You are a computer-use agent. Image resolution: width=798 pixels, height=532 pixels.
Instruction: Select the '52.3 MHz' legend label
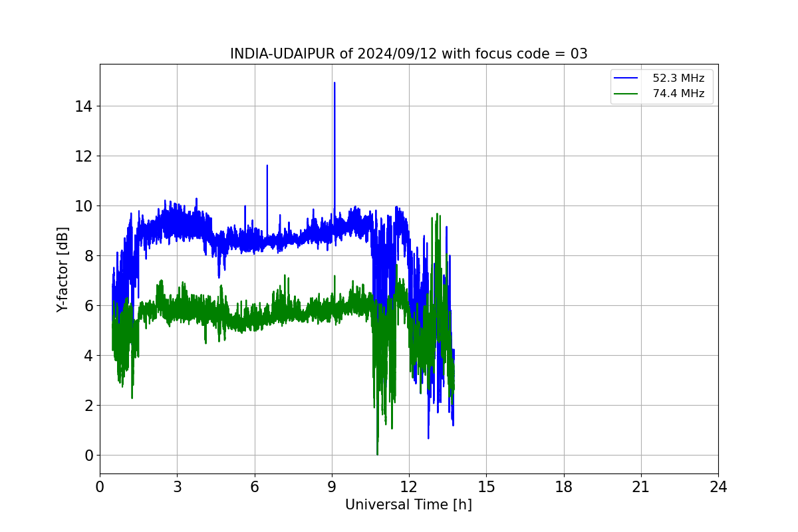click(x=678, y=78)
